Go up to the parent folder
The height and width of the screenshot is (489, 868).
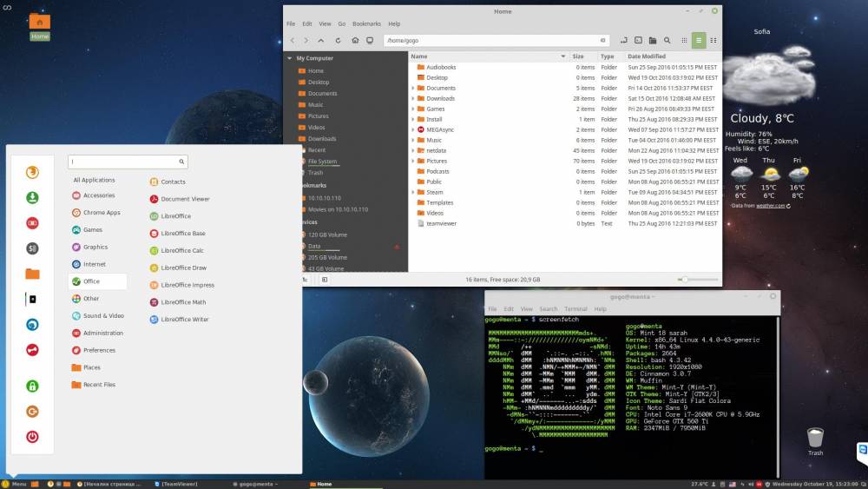pyautogui.click(x=321, y=41)
